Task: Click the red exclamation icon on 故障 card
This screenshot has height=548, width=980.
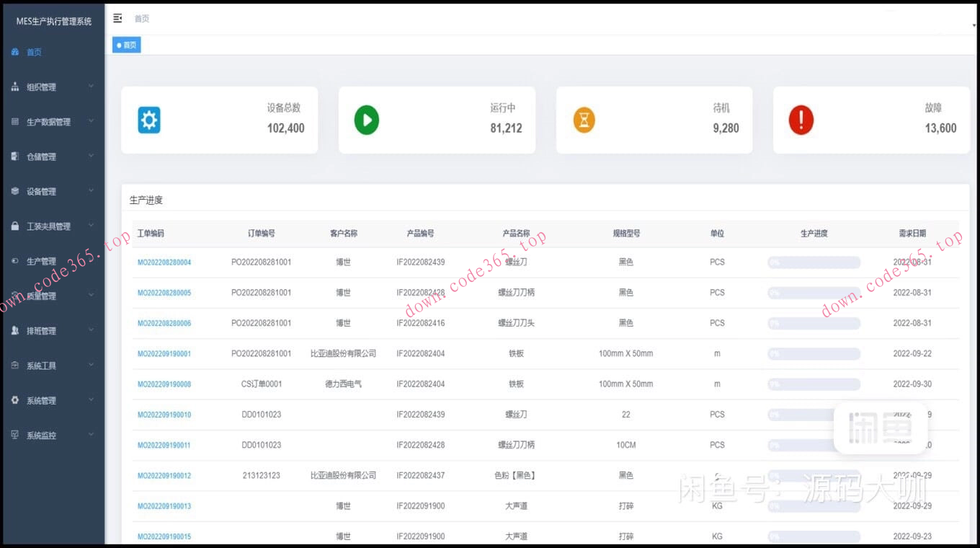Action: click(801, 120)
